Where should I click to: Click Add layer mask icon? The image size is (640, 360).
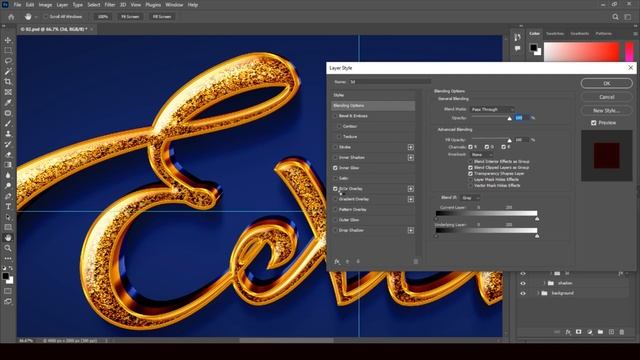pyautogui.click(x=578, y=332)
